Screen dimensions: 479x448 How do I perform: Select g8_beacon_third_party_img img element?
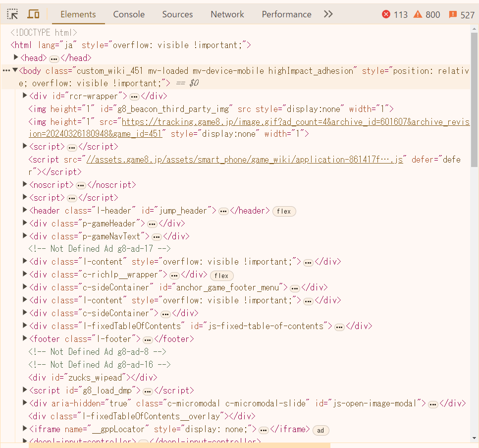pos(211,109)
